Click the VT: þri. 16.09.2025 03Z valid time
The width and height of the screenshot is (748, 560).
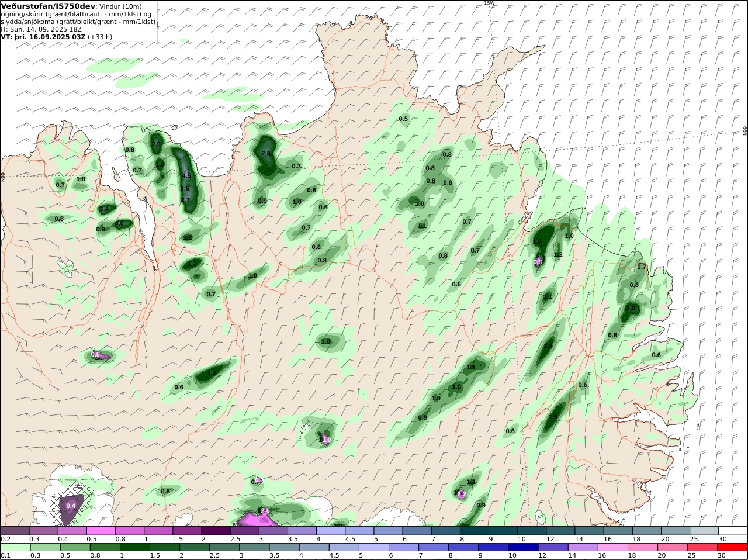point(43,36)
